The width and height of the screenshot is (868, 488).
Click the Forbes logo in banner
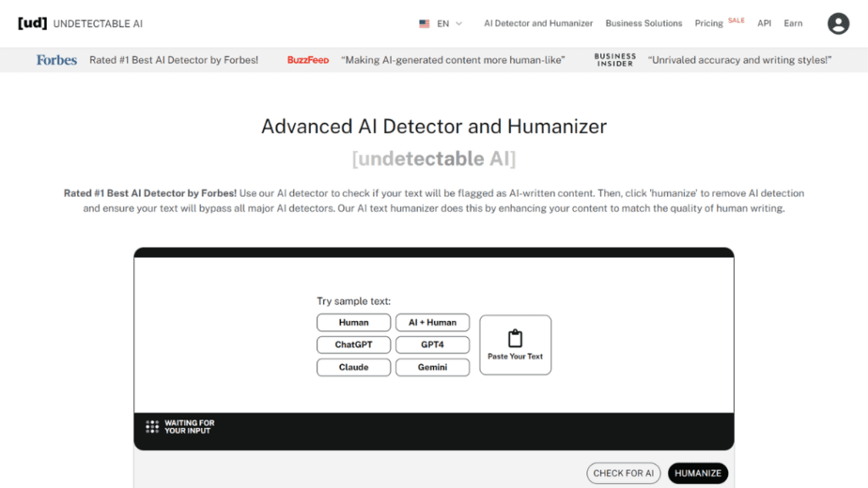[x=57, y=60]
